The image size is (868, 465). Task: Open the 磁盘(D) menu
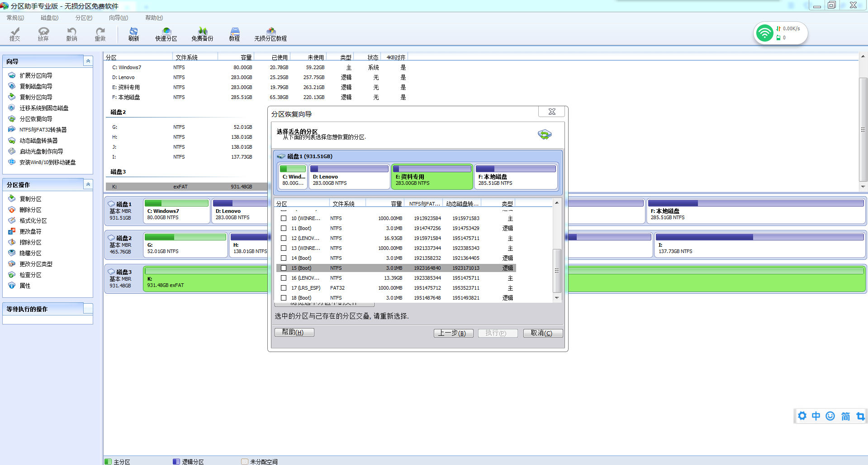tap(49, 18)
